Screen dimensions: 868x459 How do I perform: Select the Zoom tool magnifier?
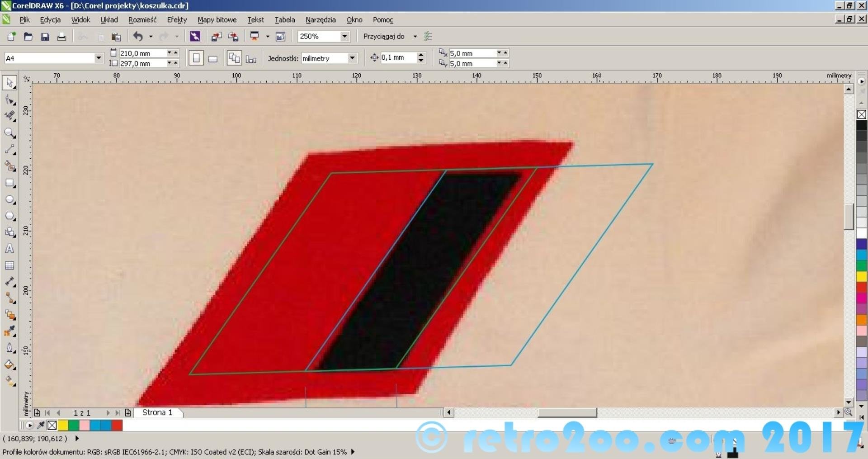[x=9, y=133]
